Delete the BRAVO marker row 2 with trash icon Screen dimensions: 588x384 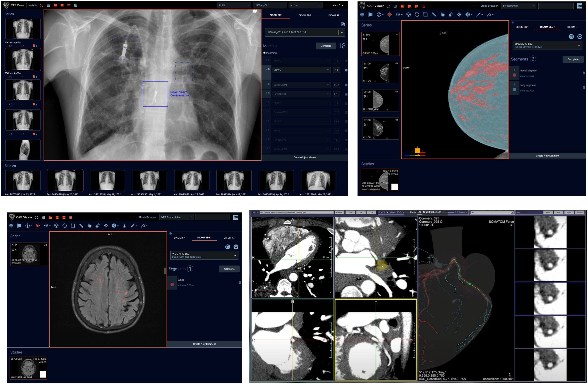point(346,70)
